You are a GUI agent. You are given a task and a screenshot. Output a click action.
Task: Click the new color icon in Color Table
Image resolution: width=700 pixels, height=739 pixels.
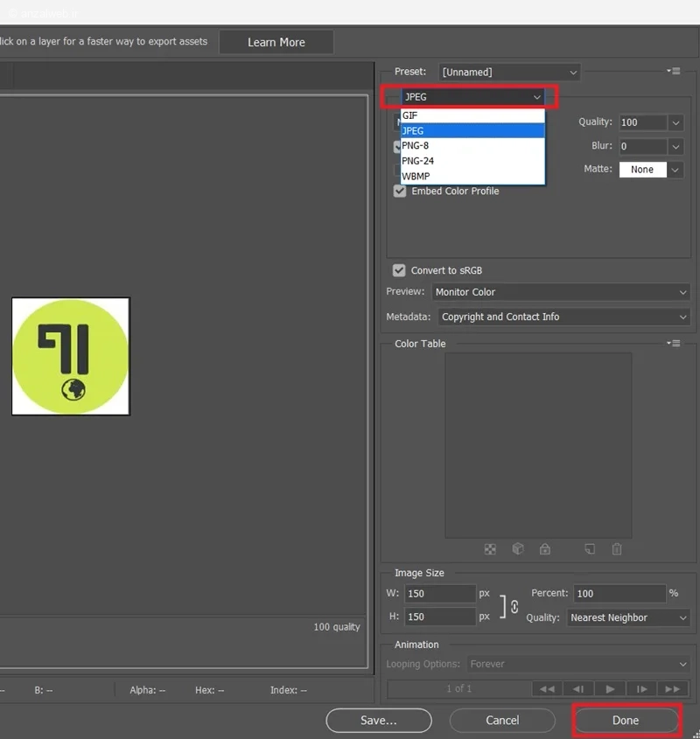[590, 548]
